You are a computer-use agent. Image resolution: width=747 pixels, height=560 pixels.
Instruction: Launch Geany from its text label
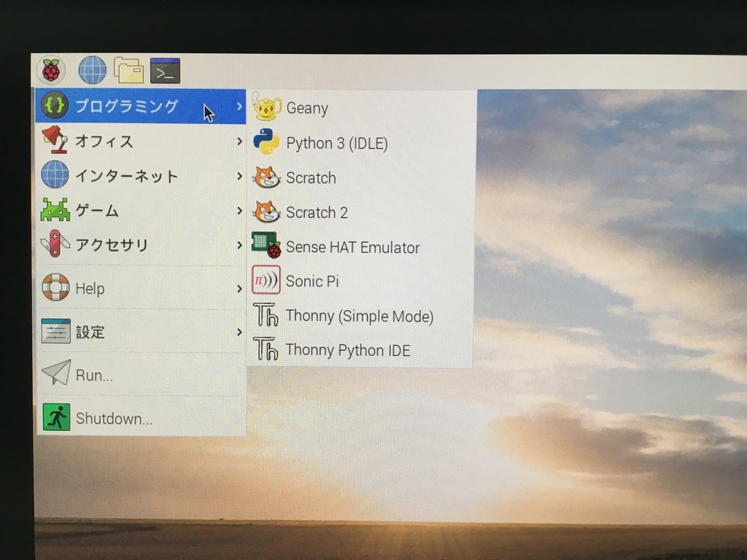click(307, 108)
